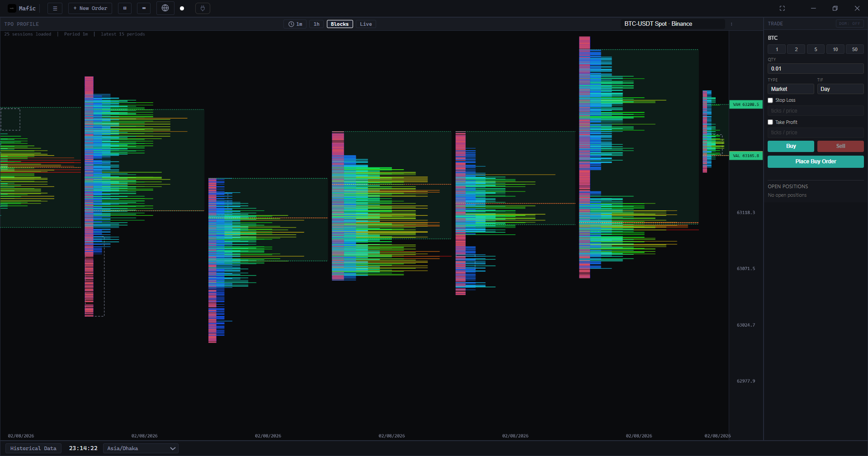
Task: Minimize the Mafic window
Action: pos(813,8)
